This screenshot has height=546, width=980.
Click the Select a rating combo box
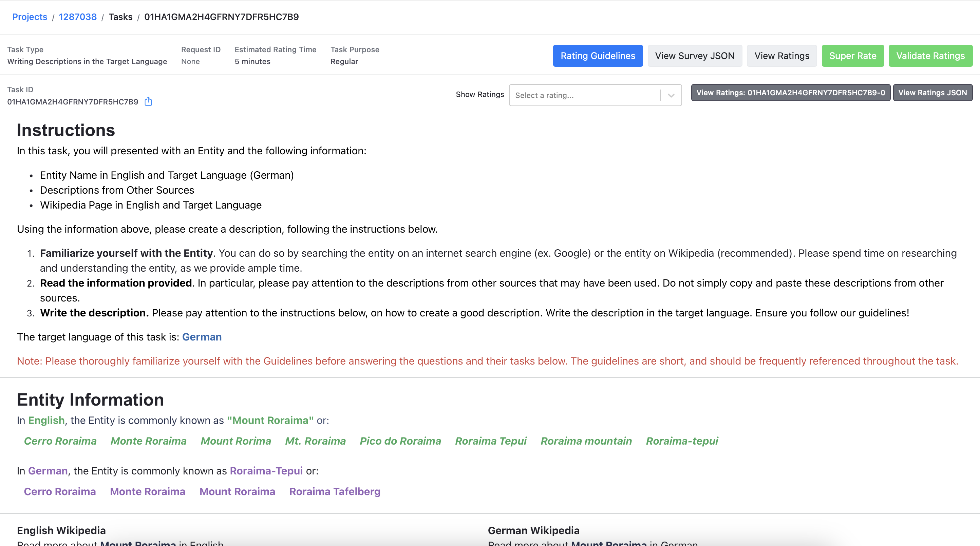point(584,95)
